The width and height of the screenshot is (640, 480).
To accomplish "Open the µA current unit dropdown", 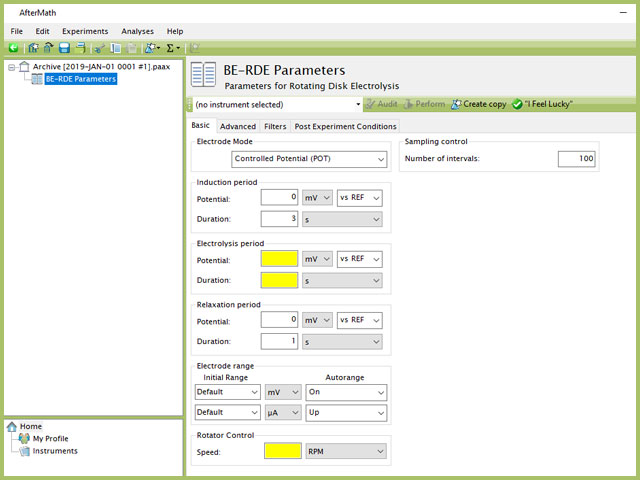I will [x=283, y=413].
